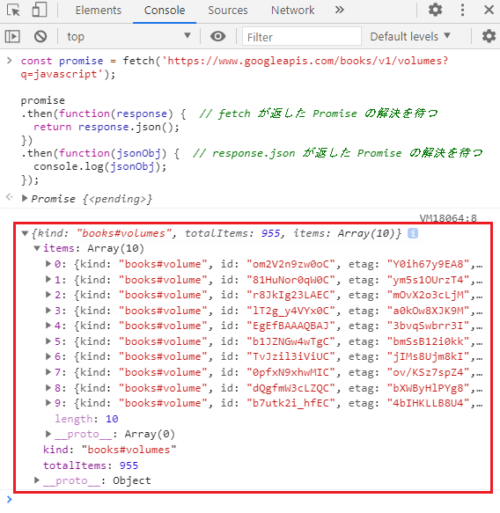Screen dimensions: 500x513
Task: Switch to the Elements tab
Action: [x=98, y=10]
